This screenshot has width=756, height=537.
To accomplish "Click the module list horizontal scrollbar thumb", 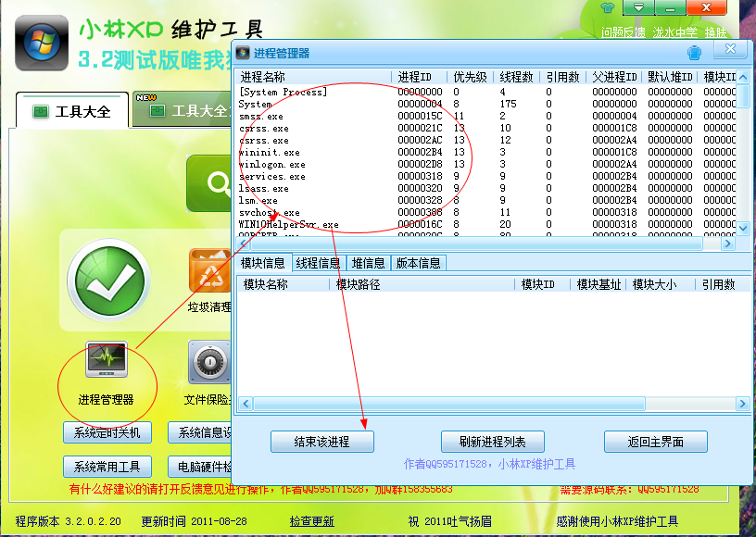I will pyautogui.click(x=449, y=403).
